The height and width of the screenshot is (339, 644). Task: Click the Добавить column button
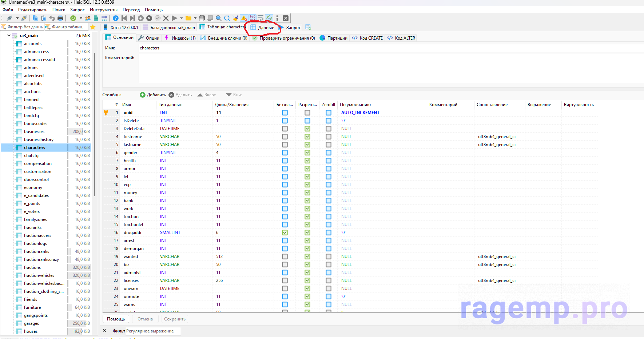153,95
